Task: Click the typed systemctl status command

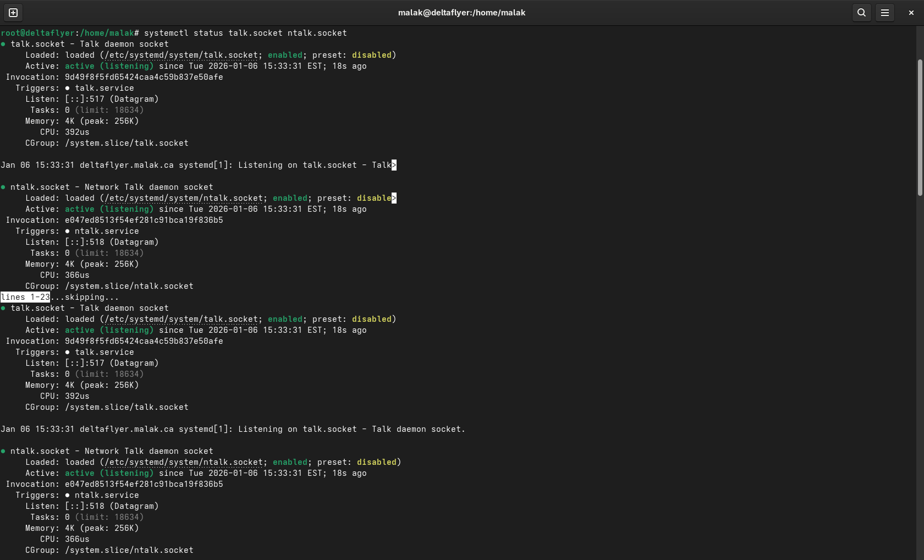Action: [x=245, y=33]
